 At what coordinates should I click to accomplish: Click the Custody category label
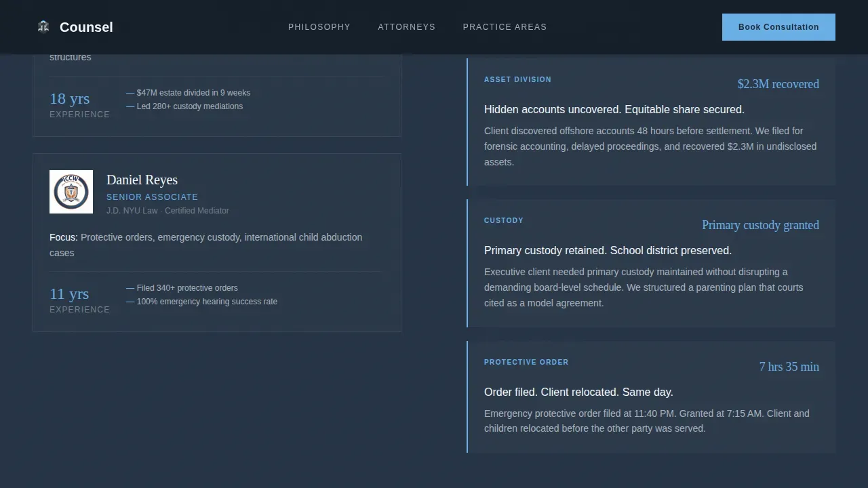tap(504, 220)
